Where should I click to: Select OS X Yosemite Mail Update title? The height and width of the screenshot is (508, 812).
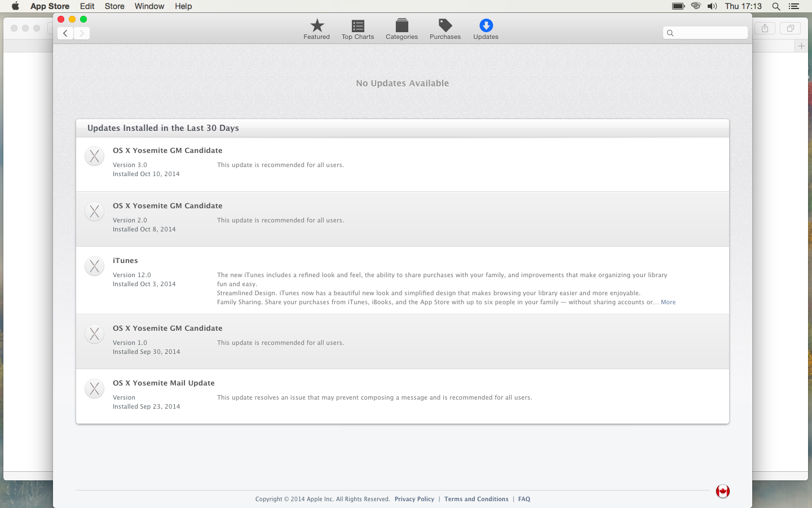pyautogui.click(x=164, y=383)
